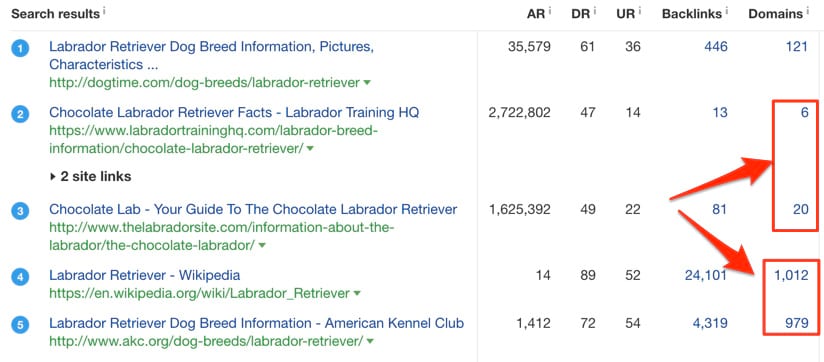Open Chocolate Labrador Retriever Facts result
This screenshot has width=824, height=362.
[x=234, y=113]
